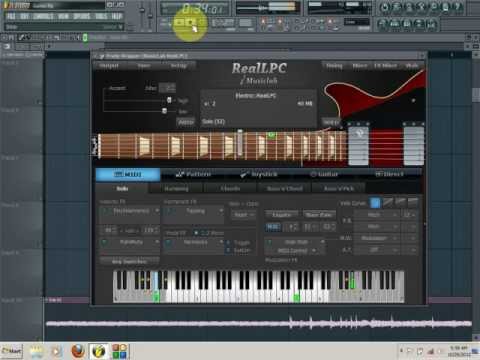The image size is (480, 360).
Task: Open the FILE menu in FL Studio
Action: [x=11, y=16]
